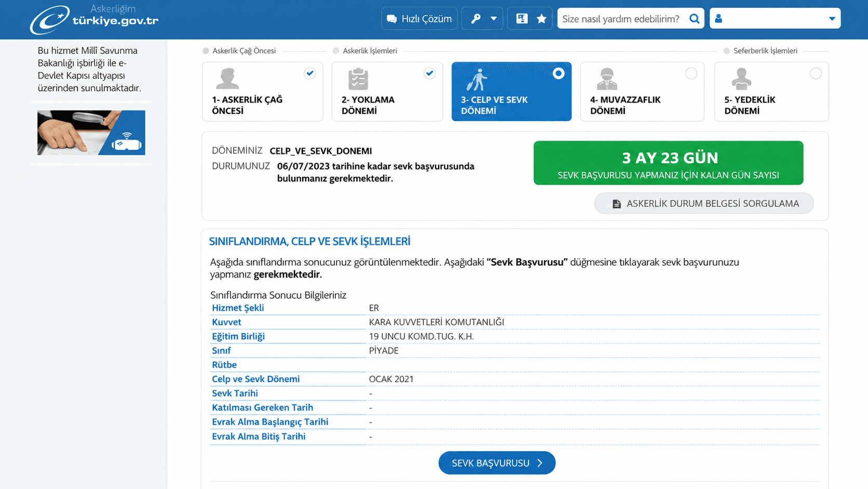Image resolution: width=868 pixels, height=489 pixels.
Task: Click the search field 'Size nasıl yardım edebilirim?'
Action: (621, 19)
